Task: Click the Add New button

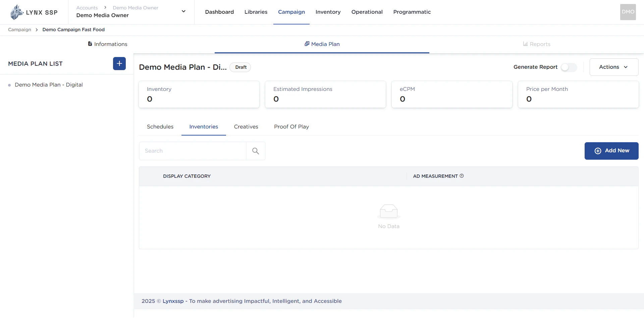Action: [x=611, y=151]
